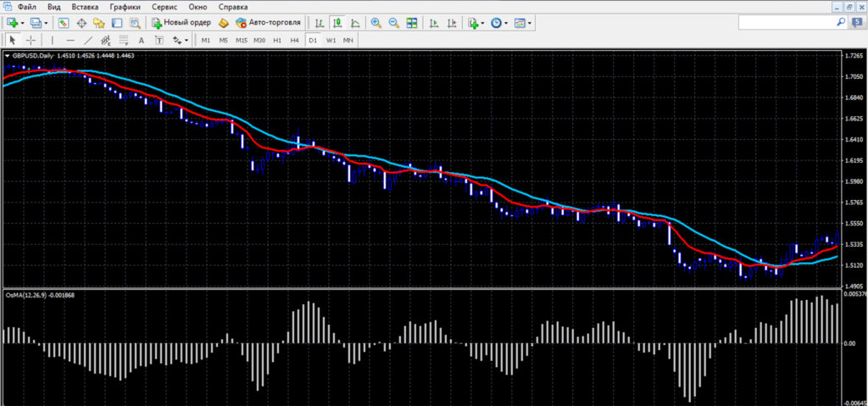Screen dimensions: 868x406
Task: Select the Fibonacci retracement tool
Action: pos(124,40)
